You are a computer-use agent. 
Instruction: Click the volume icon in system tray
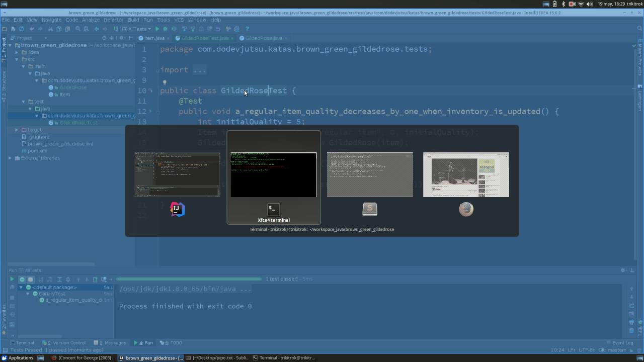(589, 4)
